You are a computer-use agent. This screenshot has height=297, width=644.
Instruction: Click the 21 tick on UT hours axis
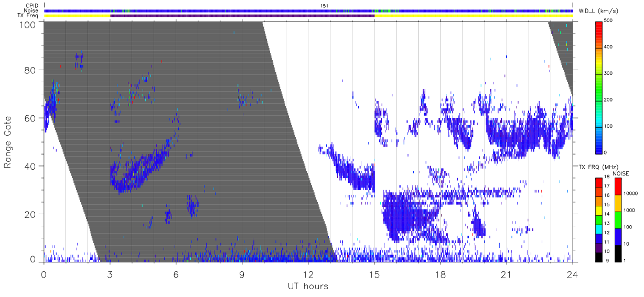click(507, 274)
